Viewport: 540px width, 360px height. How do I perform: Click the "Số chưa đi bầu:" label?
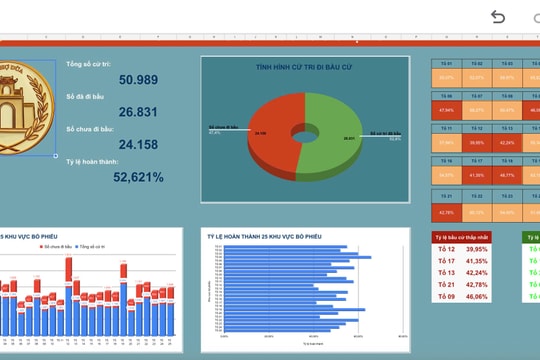90,129
